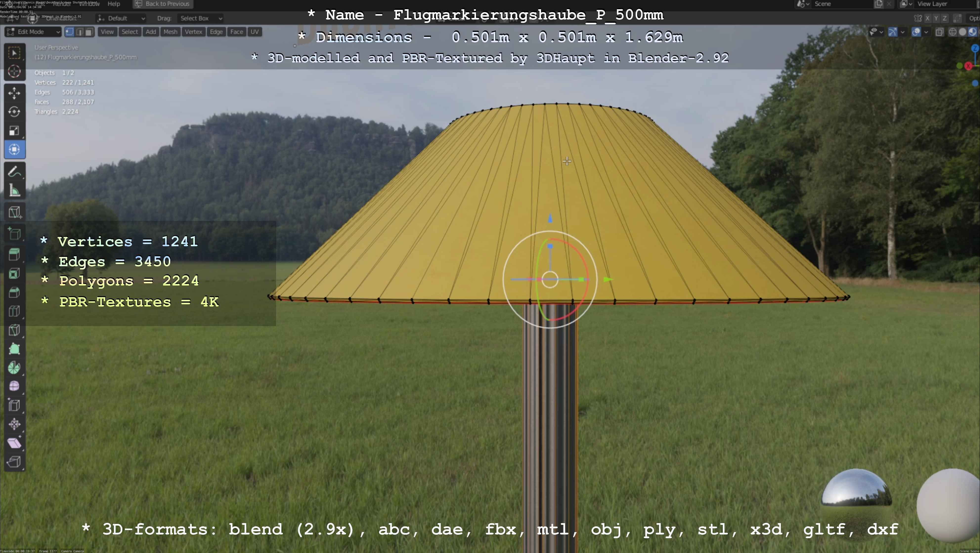The width and height of the screenshot is (980, 553).
Task: Open the Add menu
Action: click(x=151, y=32)
